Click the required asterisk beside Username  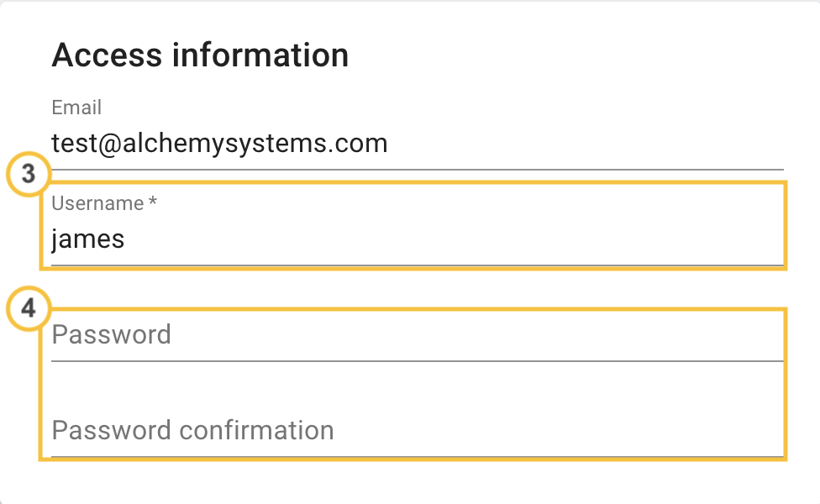pyautogui.click(x=152, y=203)
